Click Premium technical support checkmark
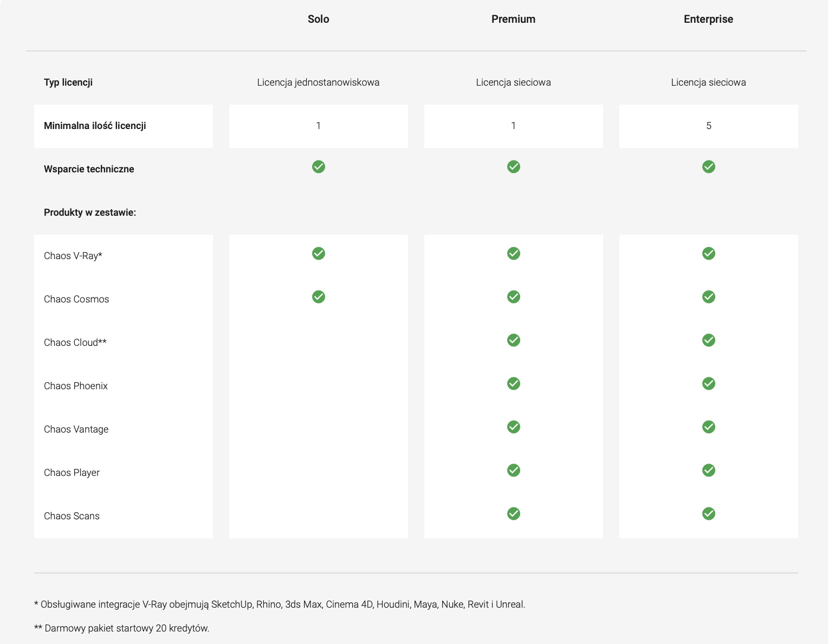Image resolution: width=828 pixels, height=644 pixels. point(514,167)
